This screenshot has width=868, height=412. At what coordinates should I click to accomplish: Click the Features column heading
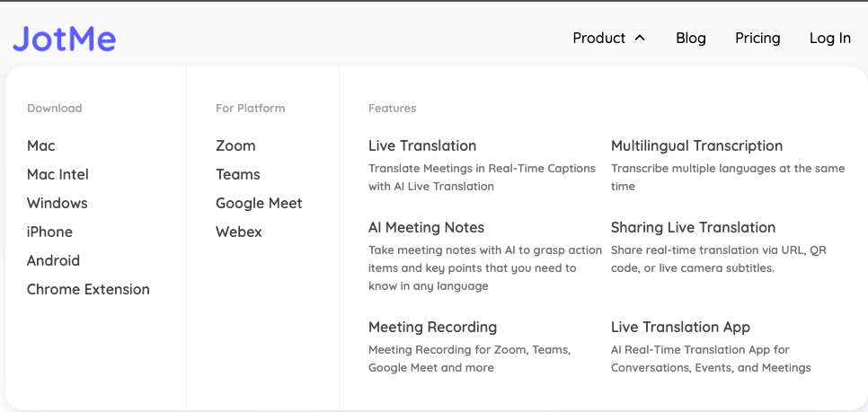click(392, 108)
